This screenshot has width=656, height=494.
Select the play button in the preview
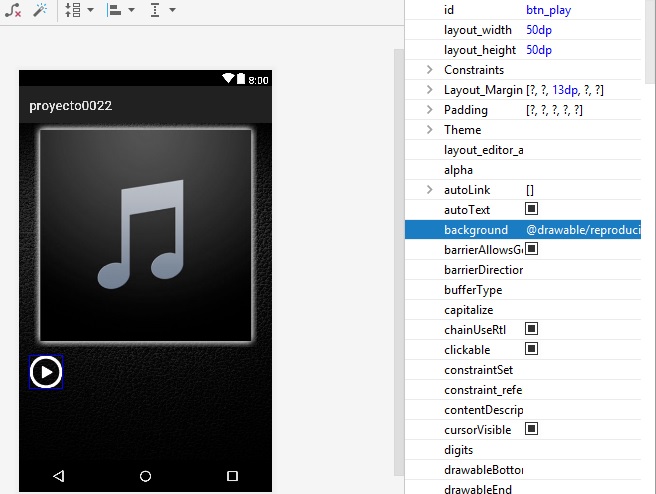(46, 372)
